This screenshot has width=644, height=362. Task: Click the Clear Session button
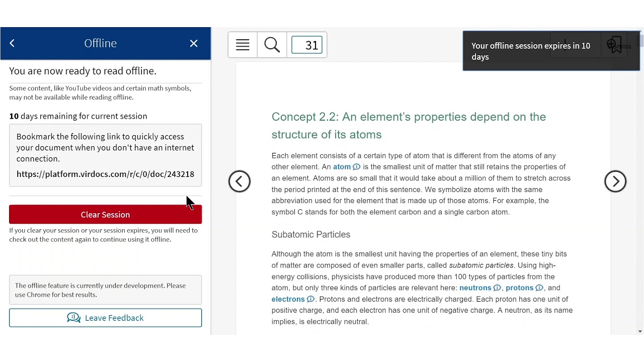point(105,215)
